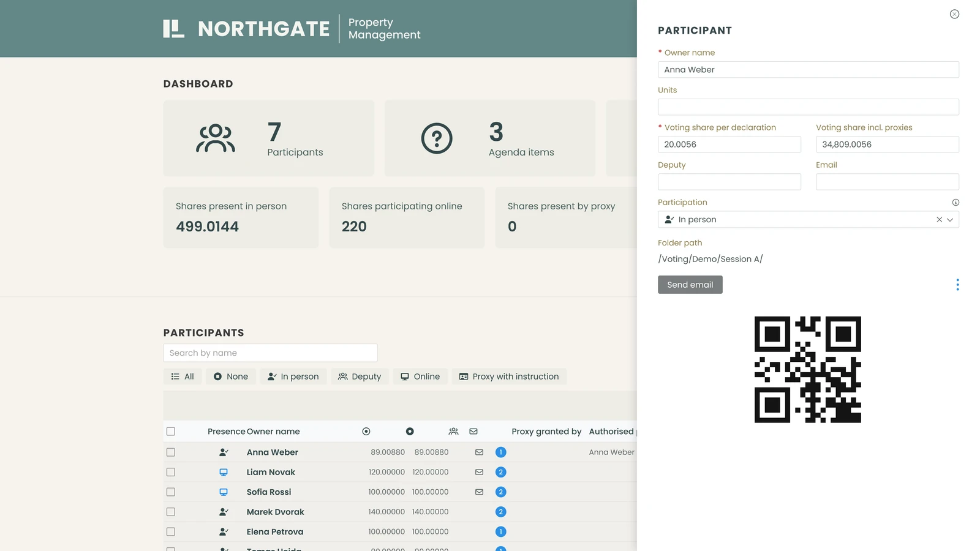Viewport: 980px width, 551px height.
Task: Clear the In person participation selection
Action: (939, 220)
